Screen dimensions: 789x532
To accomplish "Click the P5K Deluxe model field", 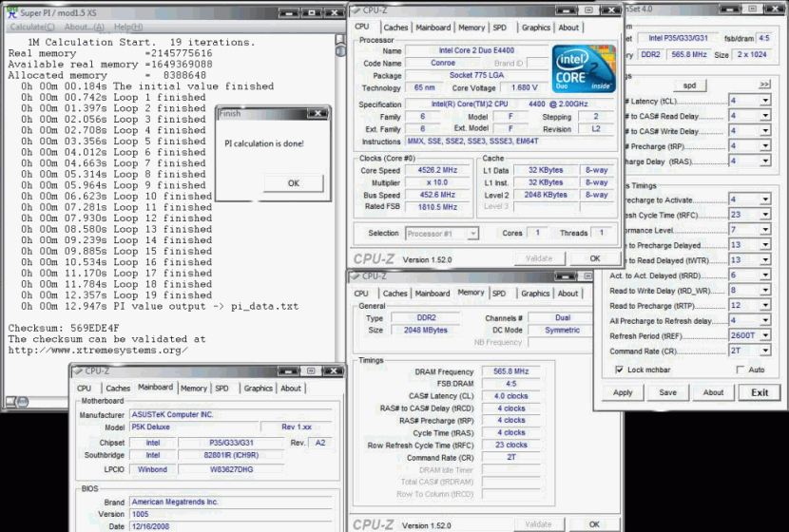I will click(x=194, y=427).
